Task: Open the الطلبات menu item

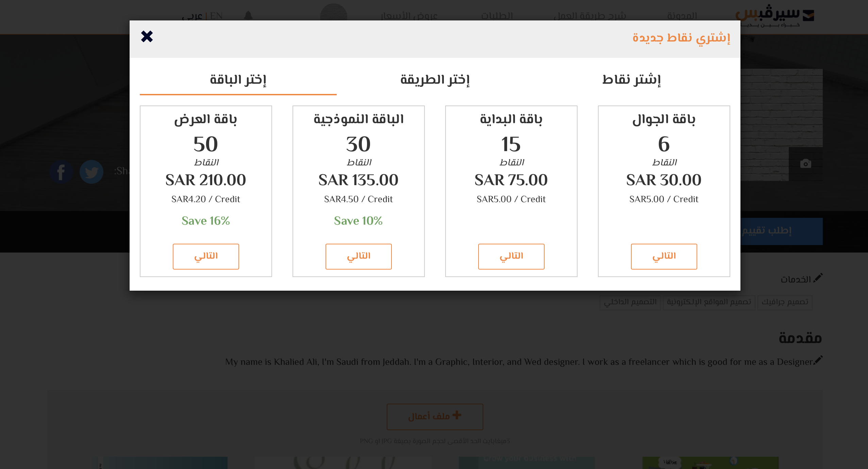Action: point(497,16)
